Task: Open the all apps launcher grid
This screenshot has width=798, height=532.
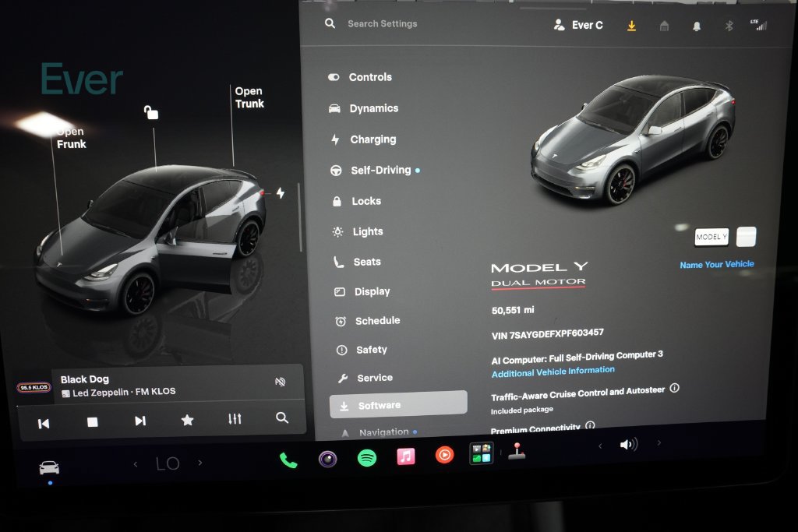Action: [481, 453]
